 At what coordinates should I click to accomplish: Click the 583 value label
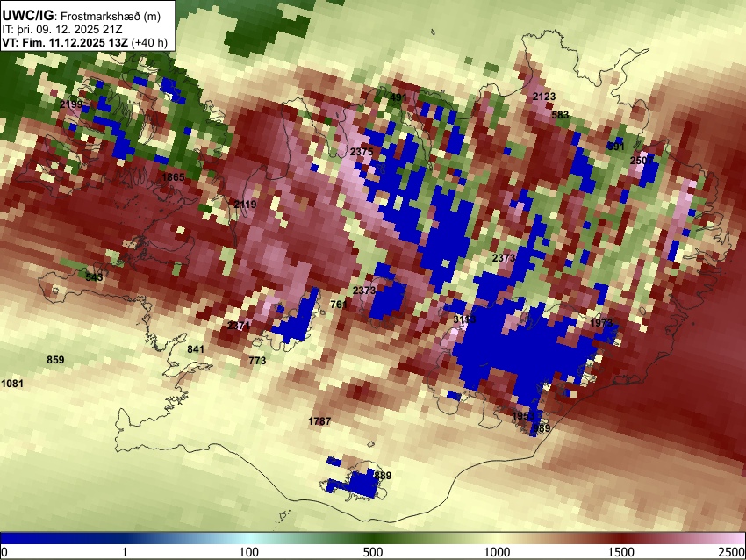coord(561,115)
